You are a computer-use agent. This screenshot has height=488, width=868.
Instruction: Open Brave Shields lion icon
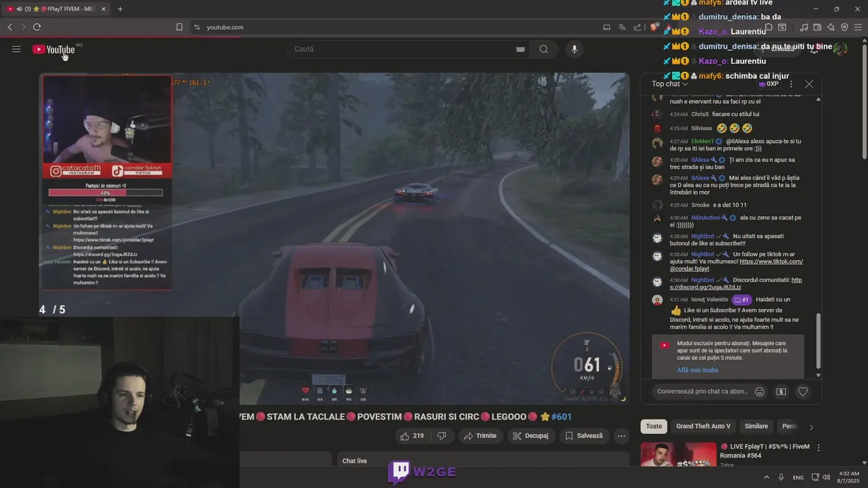click(x=654, y=27)
